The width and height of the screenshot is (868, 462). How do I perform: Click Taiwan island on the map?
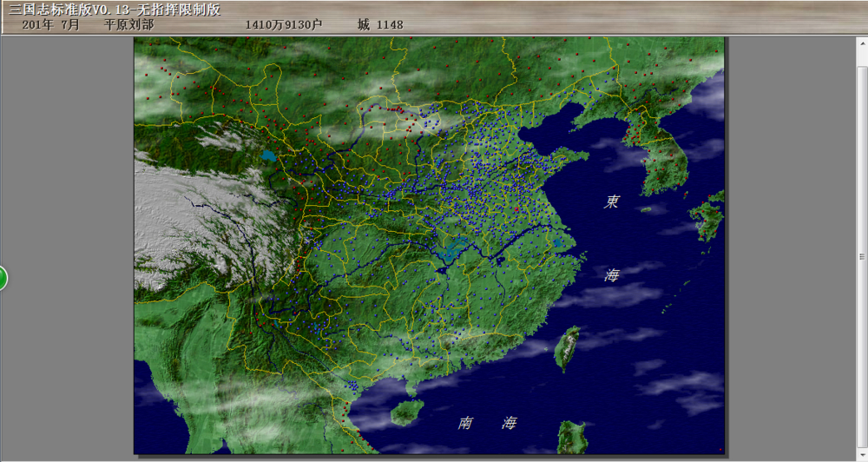tap(568, 348)
